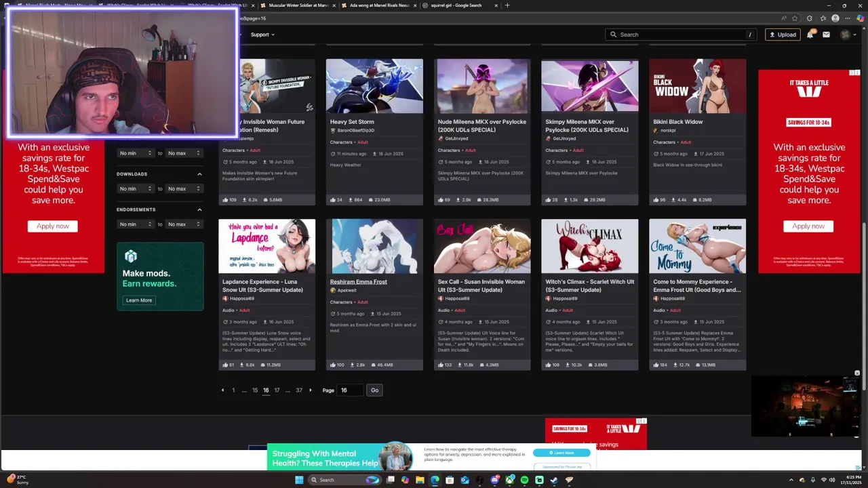Open the Heavy Set Storm thumbnail
The height and width of the screenshot is (488, 868).
(x=374, y=85)
